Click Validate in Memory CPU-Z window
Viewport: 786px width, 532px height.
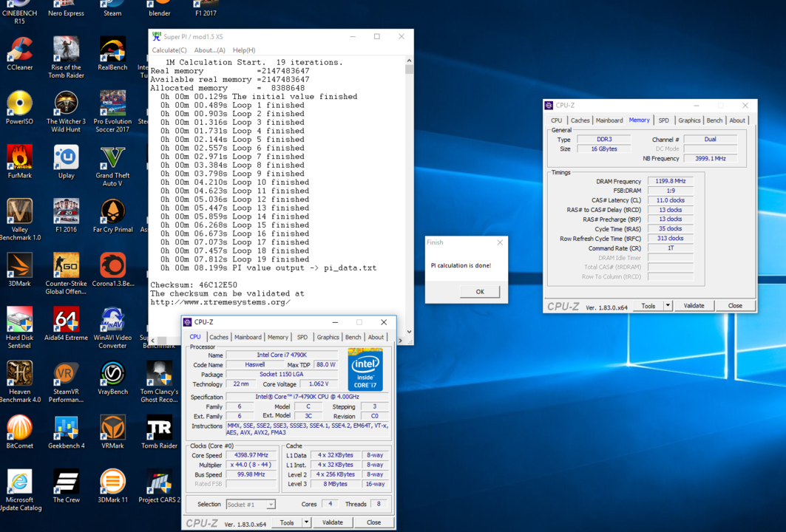[694, 306]
